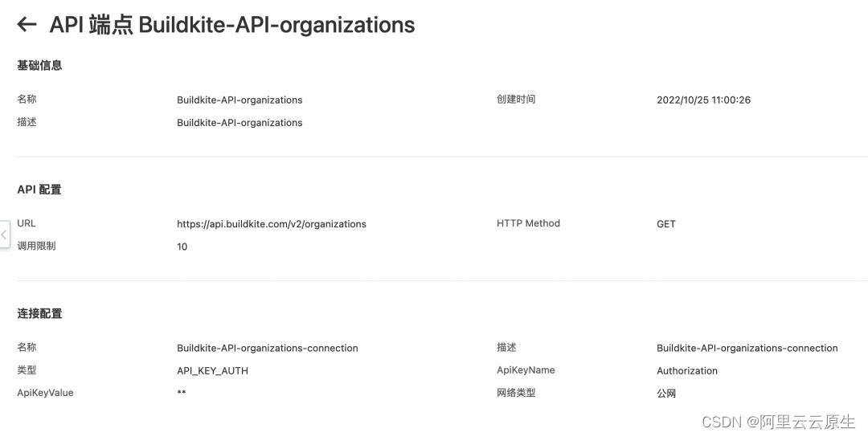Click the URL label

26,223
